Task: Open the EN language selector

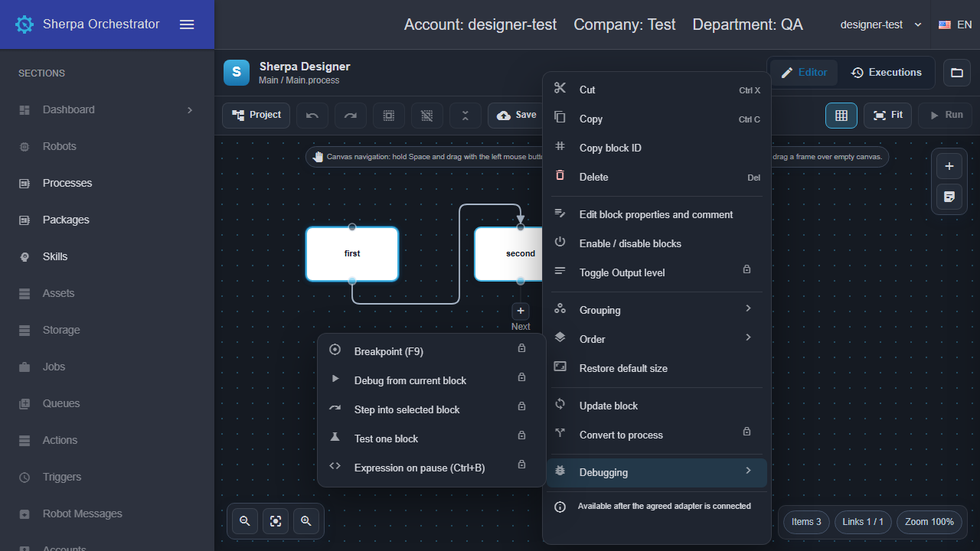Action: pyautogui.click(x=955, y=24)
